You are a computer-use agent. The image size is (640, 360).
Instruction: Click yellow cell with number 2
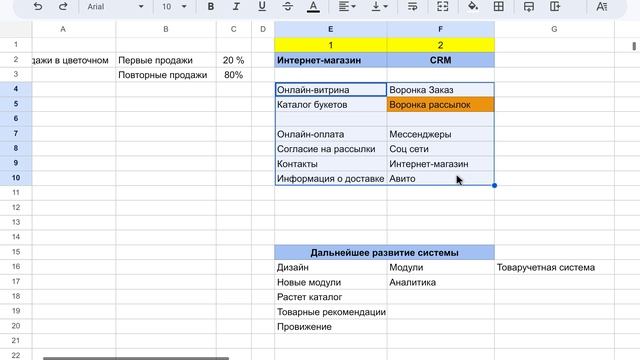(440, 45)
